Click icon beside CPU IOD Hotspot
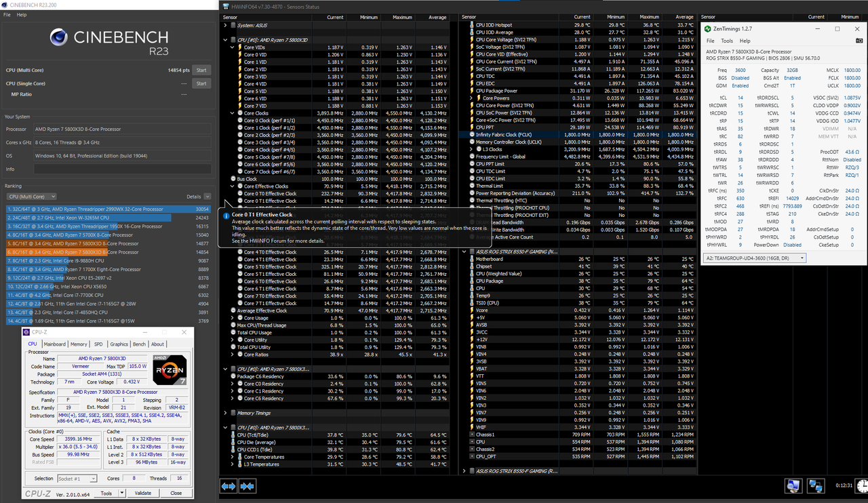The height and width of the screenshot is (503, 868). (471, 25)
